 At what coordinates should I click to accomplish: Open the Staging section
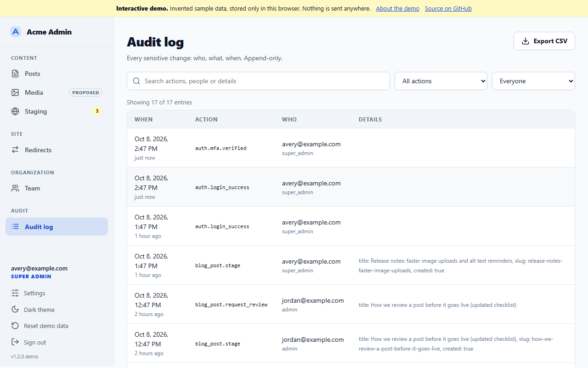tap(57, 111)
